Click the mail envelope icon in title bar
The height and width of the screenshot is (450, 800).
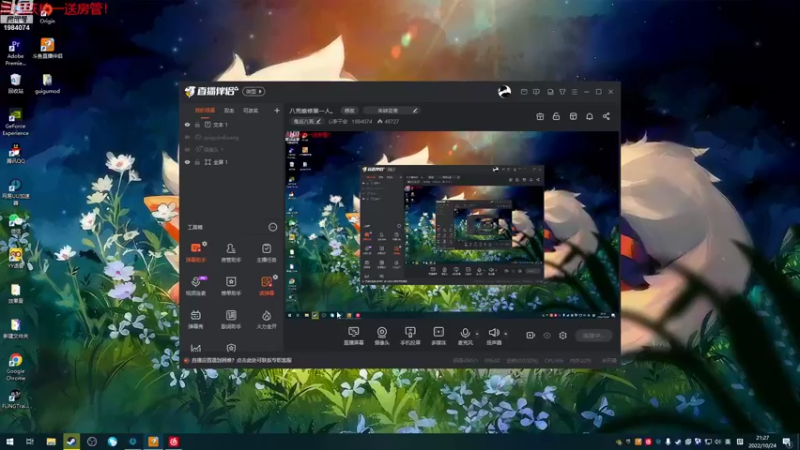tap(524, 92)
